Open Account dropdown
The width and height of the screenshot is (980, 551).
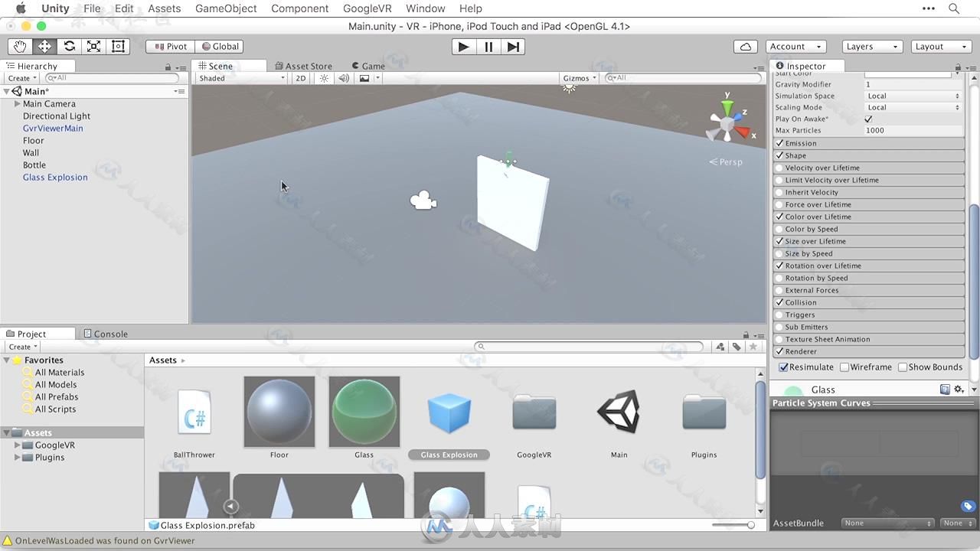tap(795, 47)
